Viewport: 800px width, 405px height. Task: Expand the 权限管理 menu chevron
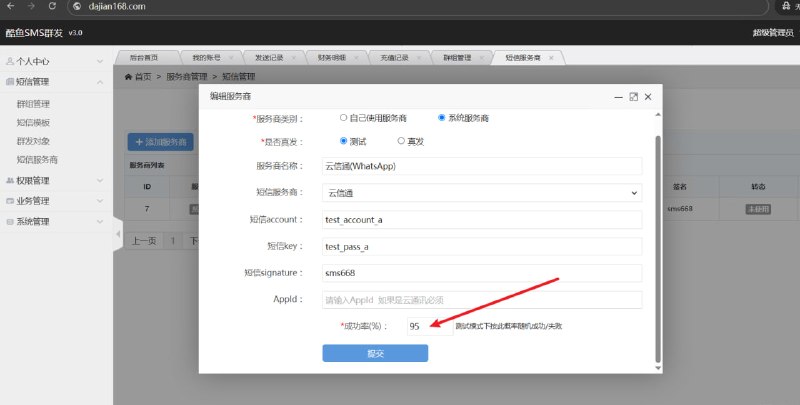pyautogui.click(x=100, y=181)
